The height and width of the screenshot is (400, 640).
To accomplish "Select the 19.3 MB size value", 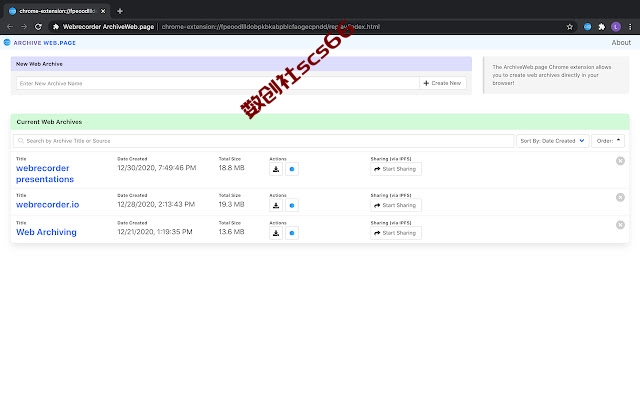I will click(231, 204).
